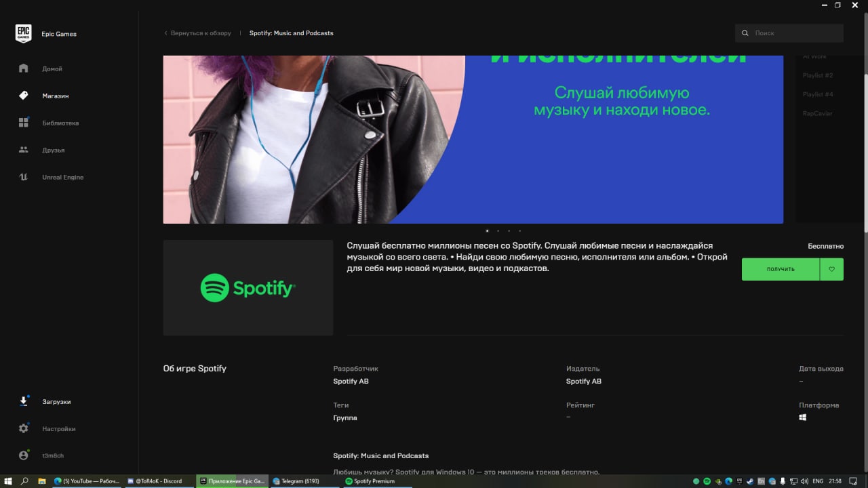The width and height of the screenshot is (868, 488).
Task: Click the Об игре Spotify heading
Action: point(195,369)
